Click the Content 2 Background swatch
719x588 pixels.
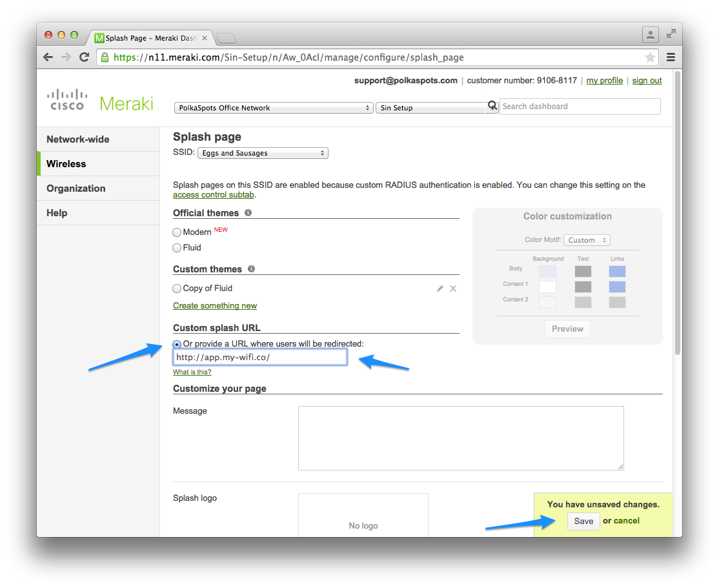(547, 302)
